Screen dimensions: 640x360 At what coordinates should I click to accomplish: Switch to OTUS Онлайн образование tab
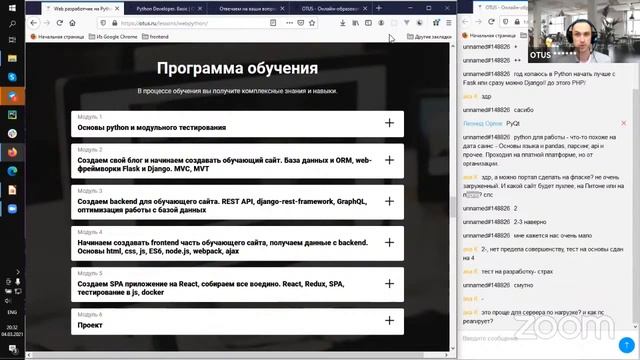(x=330, y=9)
